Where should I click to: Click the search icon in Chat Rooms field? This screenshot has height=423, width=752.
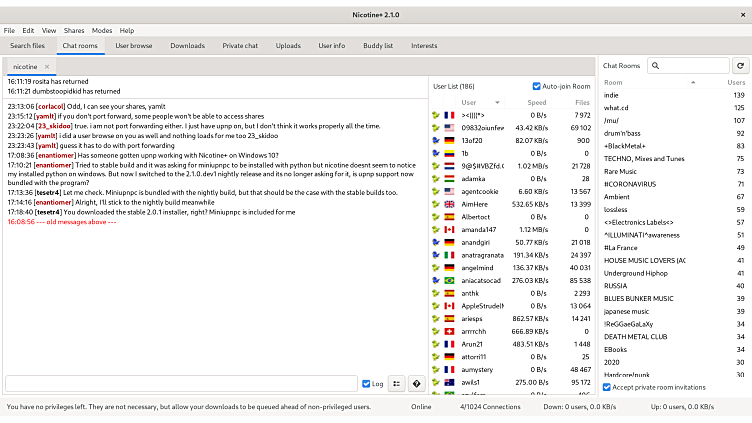pos(656,66)
